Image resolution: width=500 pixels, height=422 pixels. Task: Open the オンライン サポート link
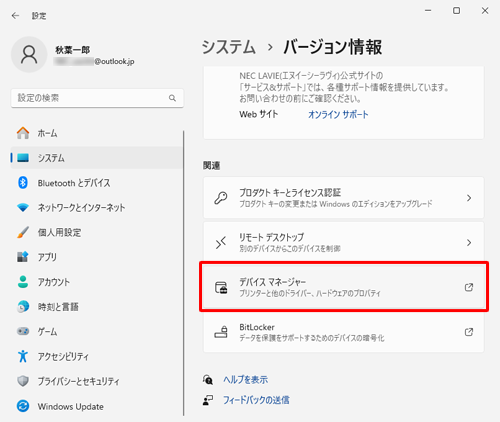(x=338, y=114)
